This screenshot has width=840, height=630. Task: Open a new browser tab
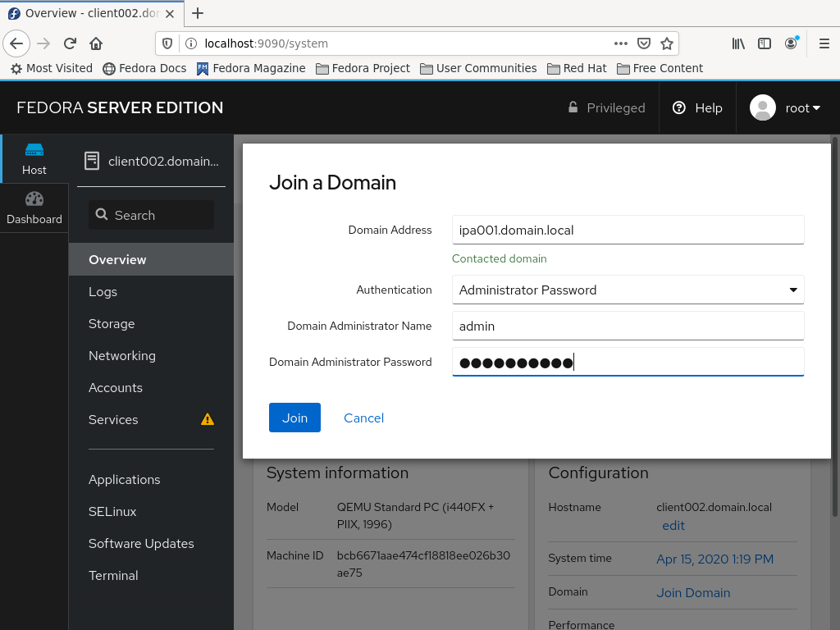tap(198, 13)
